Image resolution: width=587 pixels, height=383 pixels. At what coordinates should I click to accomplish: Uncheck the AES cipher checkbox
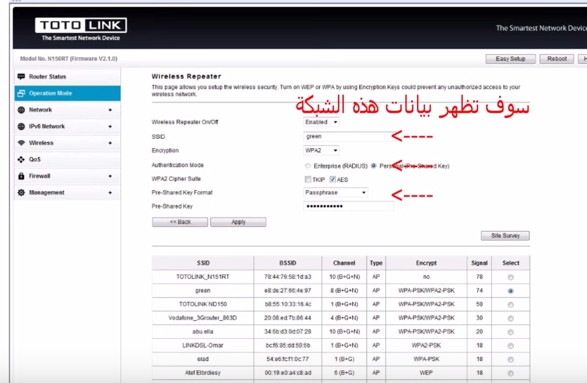click(332, 179)
